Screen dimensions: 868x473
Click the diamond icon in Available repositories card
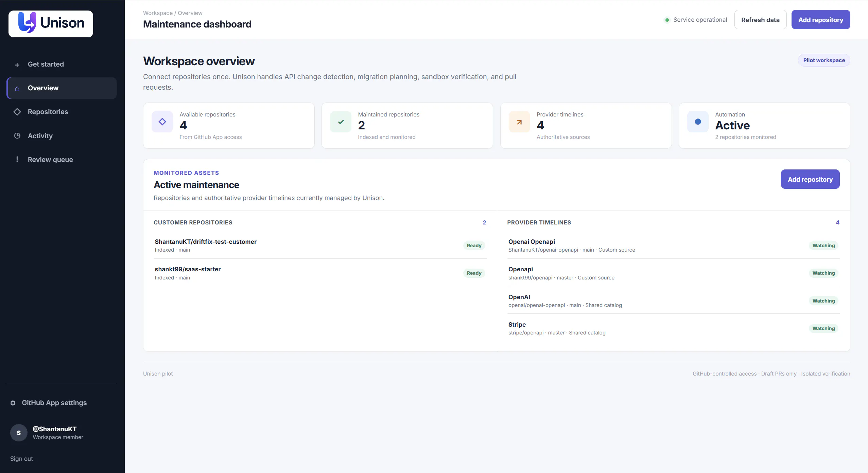point(162,122)
